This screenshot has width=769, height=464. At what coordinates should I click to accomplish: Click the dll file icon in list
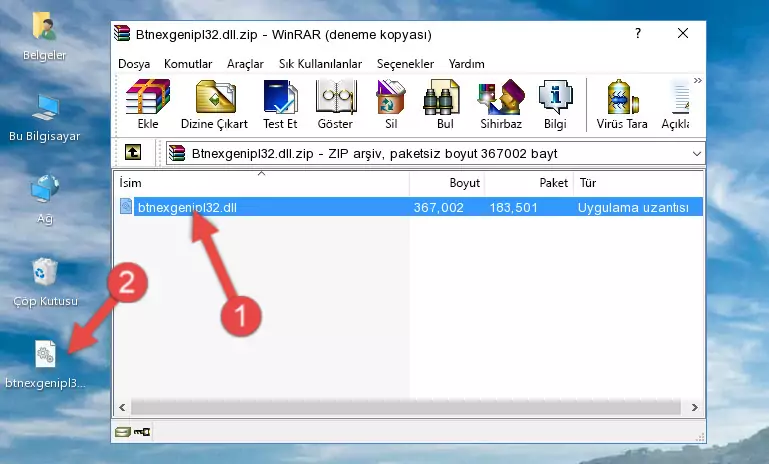[x=126, y=206]
